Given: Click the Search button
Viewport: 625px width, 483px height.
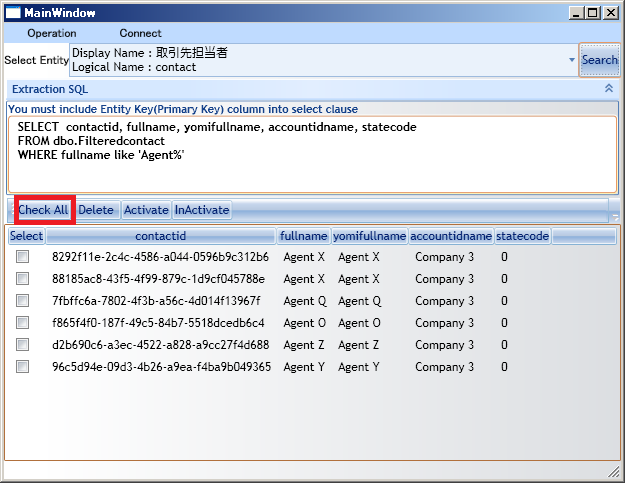Looking at the screenshot, I should (x=599, y=60).
